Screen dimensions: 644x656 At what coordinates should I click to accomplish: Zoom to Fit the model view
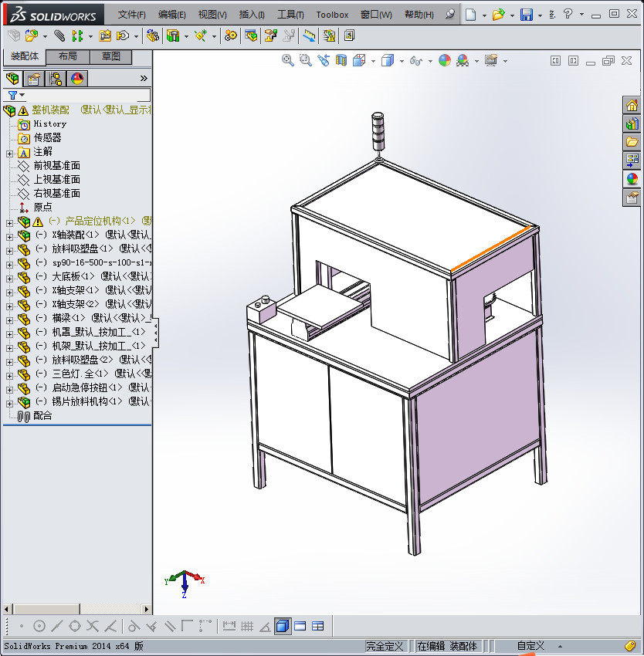288,61
